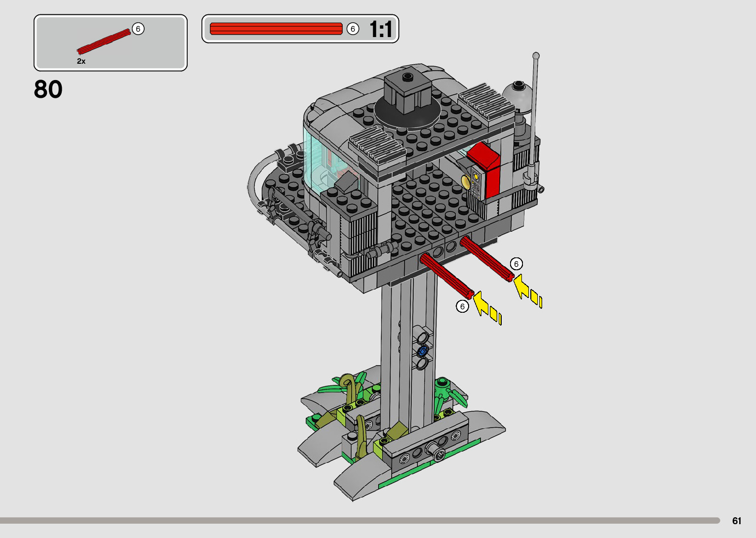This screenshot has width=756, height=538.
Task: Click the number 6 label above right axle
Action: [516, 264]
